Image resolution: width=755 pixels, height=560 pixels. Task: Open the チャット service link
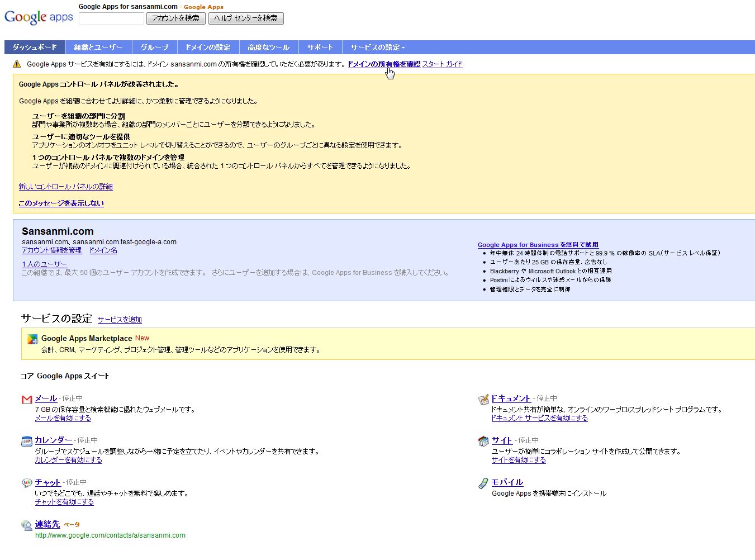tap(48, 482)
